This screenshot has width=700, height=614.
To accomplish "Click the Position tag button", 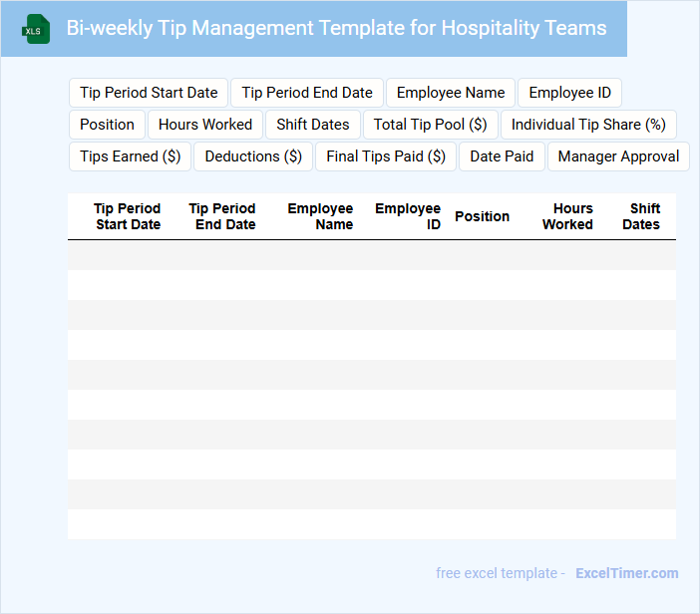I will click(107, 125).
